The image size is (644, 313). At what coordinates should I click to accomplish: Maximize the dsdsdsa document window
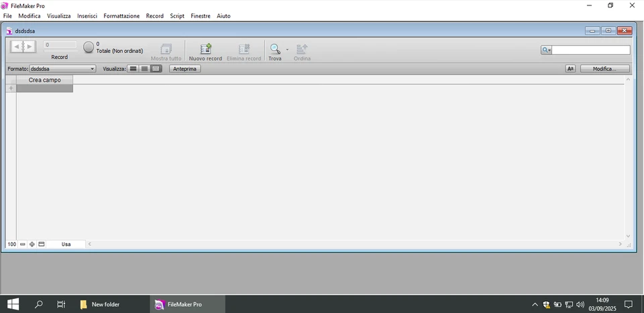tap(608, 31)
